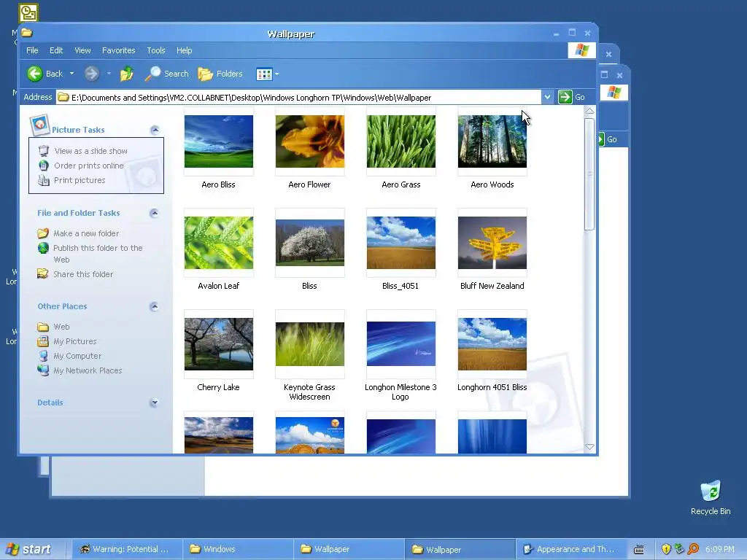Open the Recycle Bin on desktop
Viewport: 747px width, 560px height.
tap(711, 497)
